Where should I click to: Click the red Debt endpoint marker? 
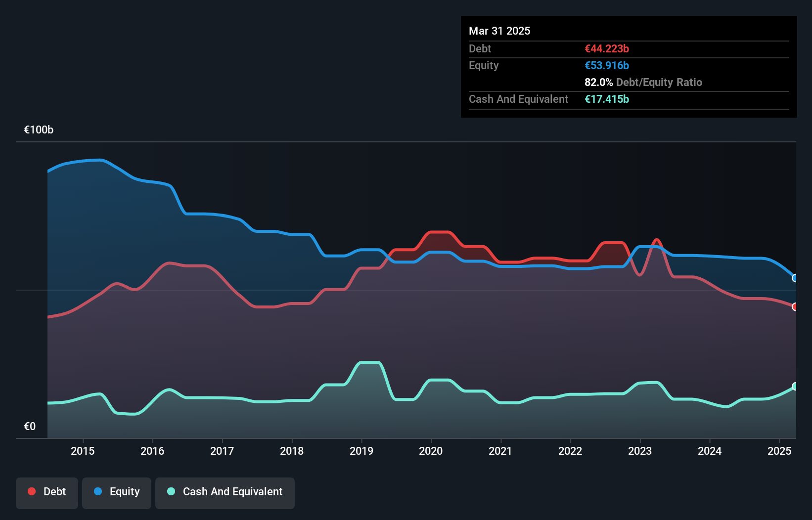[795, 307]
